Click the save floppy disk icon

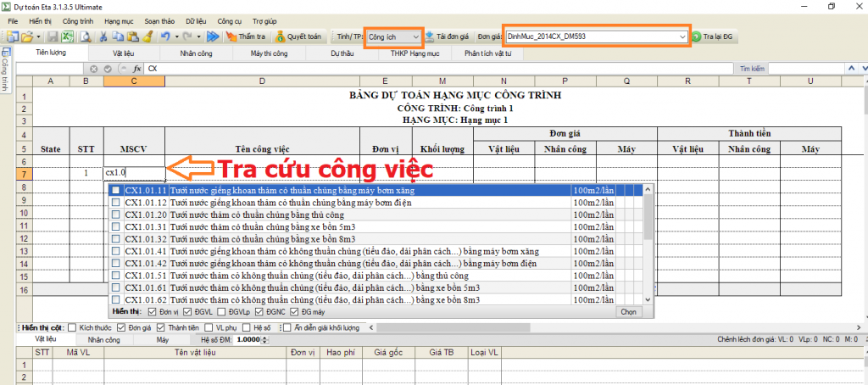click(x=53, y=36)
